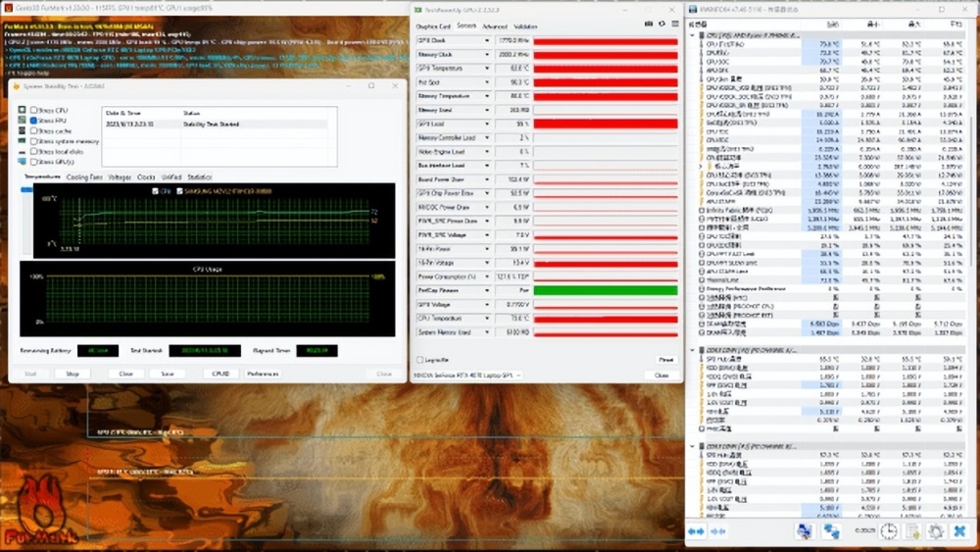The height and width of the screenshot is (552, 980).
Task: Toggle the CPU checkbox above the temperature graph
Action: (x=155, y=191)
